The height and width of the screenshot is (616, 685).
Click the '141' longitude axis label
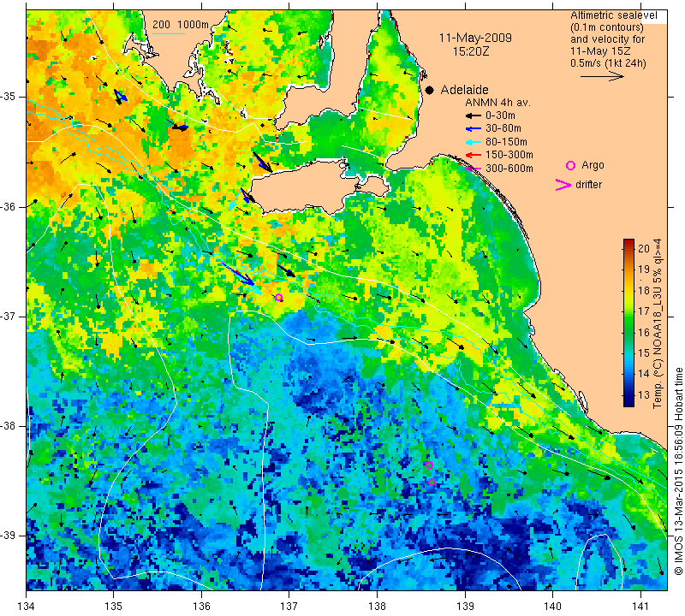(x=640, y=607)
